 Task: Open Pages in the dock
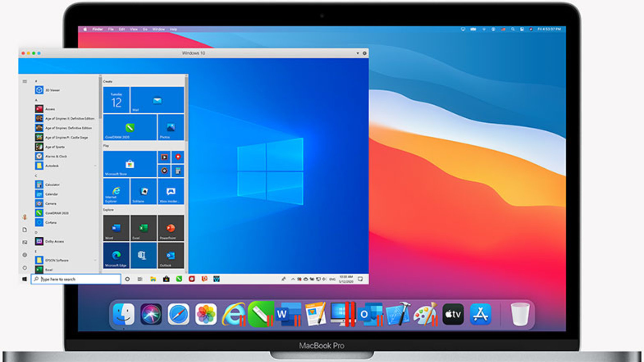pyautogui.click(x=315, y=314)
